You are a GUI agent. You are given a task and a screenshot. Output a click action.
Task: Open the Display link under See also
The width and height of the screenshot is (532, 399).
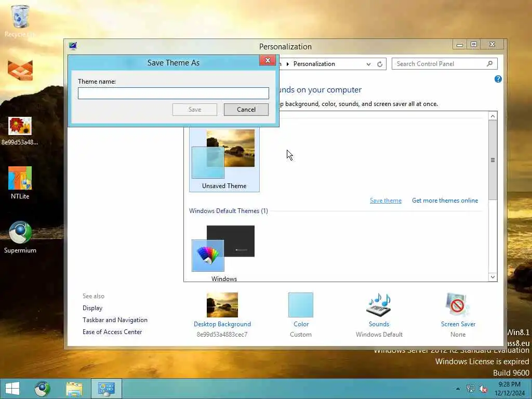tap(92, 308)
